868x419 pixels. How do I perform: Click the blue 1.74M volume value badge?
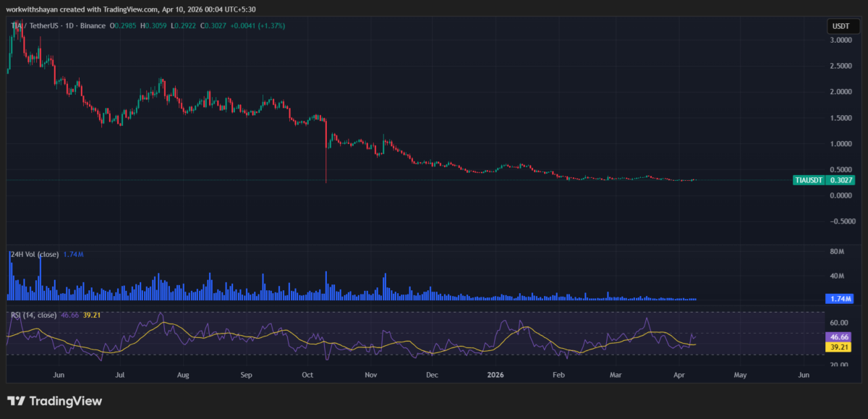(841, 299)
